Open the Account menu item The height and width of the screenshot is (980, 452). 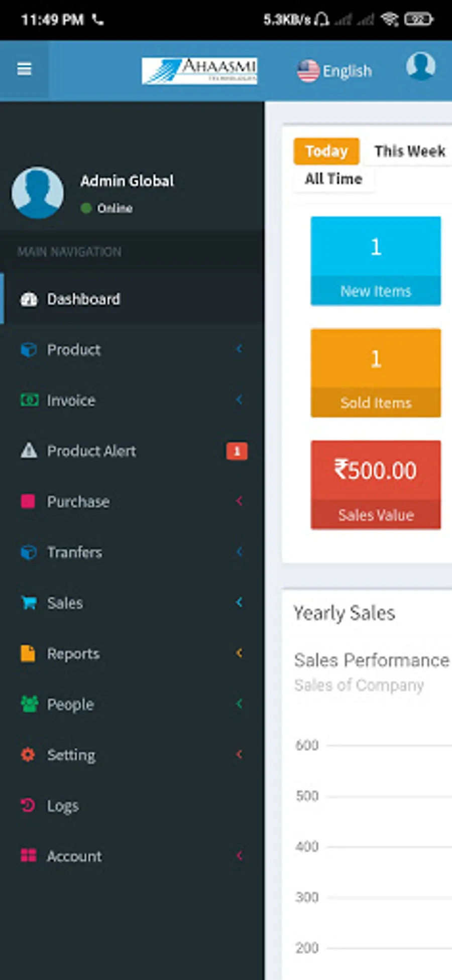tap(74, 856)
